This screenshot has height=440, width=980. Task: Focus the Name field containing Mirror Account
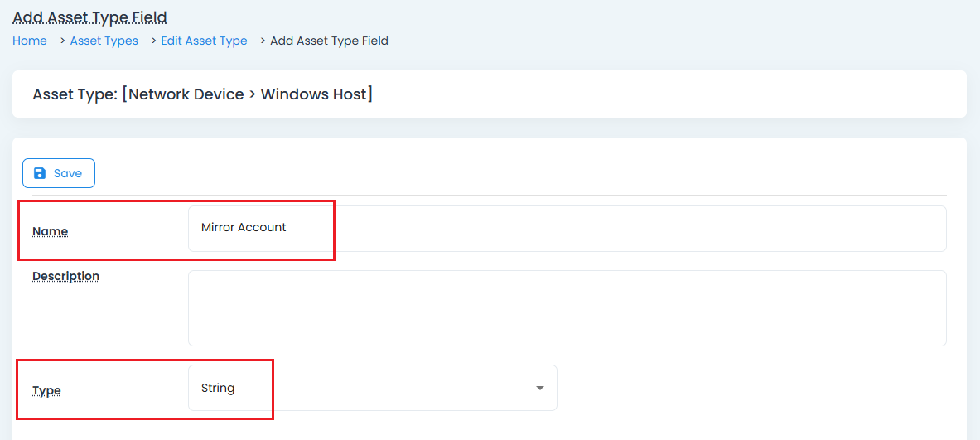pyautogui.click(x=567, y=228)
